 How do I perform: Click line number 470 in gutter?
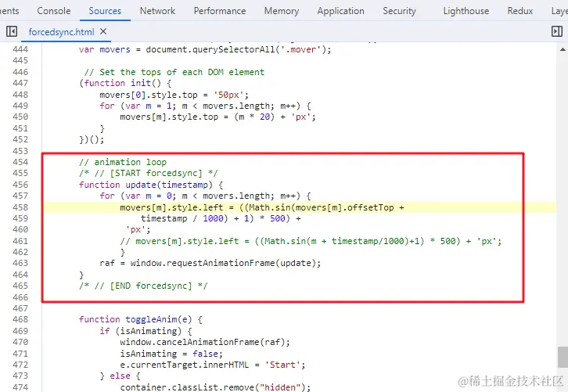point(20,342)
